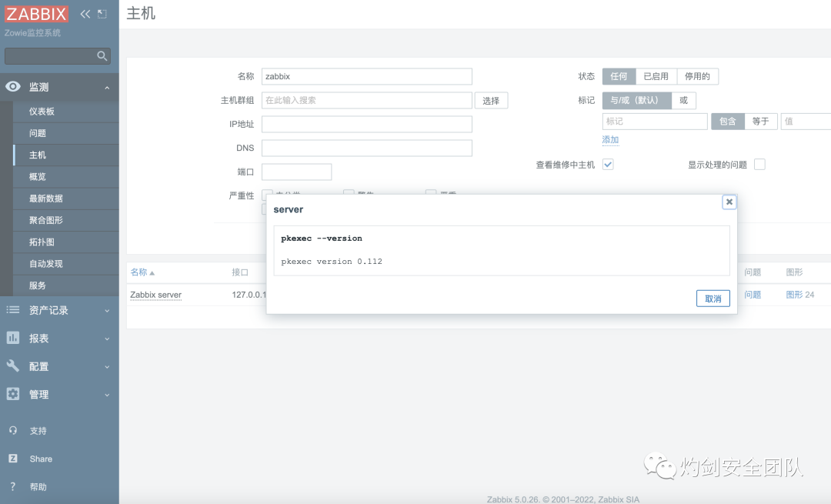This screenshot has width=831, height=504.
Task: Open 服务 menu item
Action: (x=65, y=285)
